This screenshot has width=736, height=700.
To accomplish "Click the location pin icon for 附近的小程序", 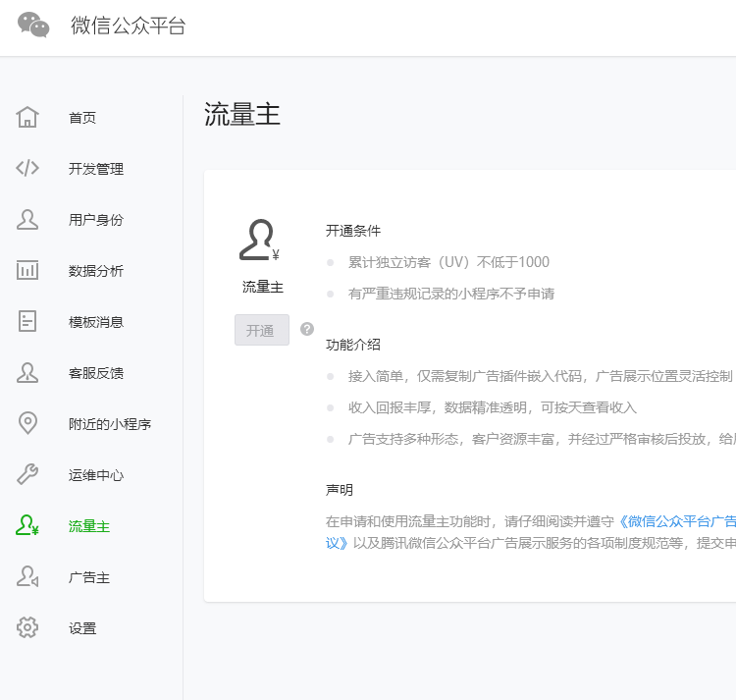I will 27,423.
